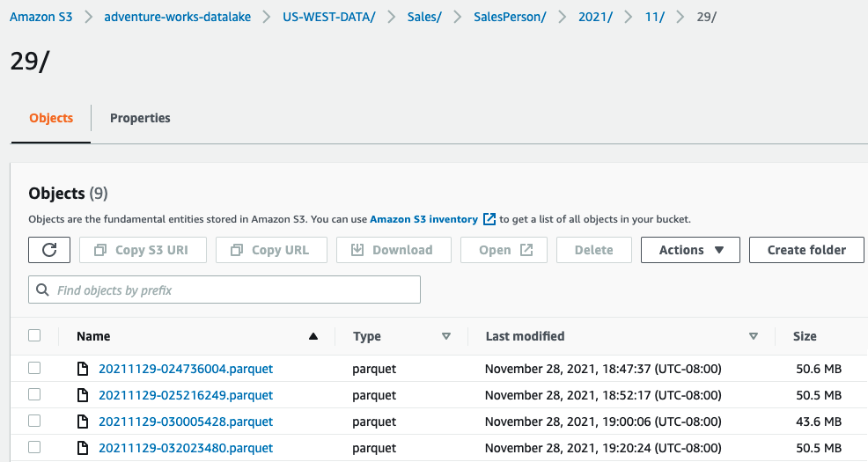Click file icon next to 20211129-025216249.parquet
The width and height of the screenshot is (868, 462).
point(84,395)
